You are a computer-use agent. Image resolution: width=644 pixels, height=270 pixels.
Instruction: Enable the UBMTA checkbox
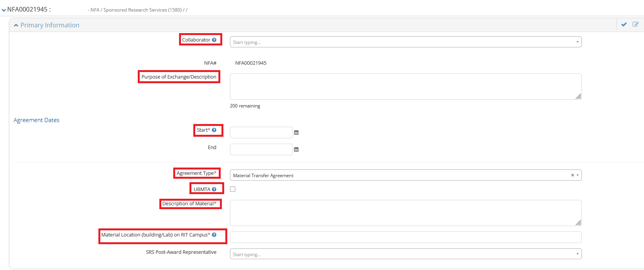tap(233, 189)
